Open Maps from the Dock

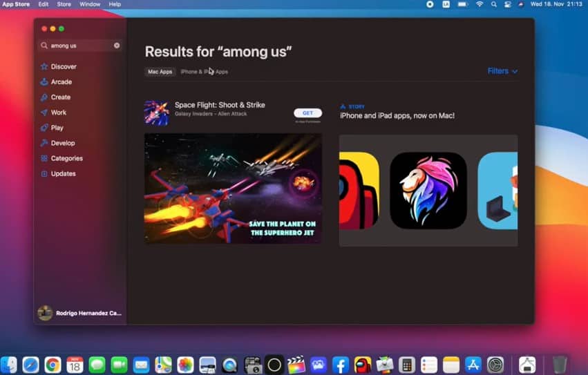164,365
